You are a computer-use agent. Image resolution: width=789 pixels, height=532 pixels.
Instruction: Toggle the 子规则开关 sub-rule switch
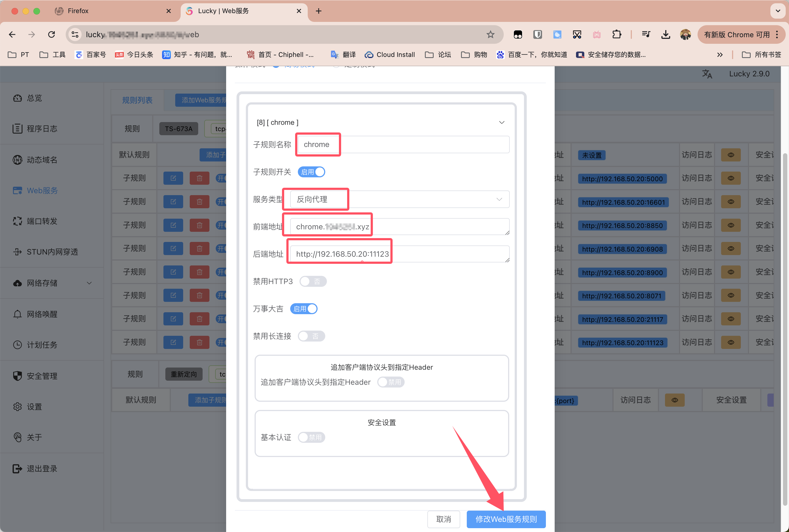click(x=311, y=172)
